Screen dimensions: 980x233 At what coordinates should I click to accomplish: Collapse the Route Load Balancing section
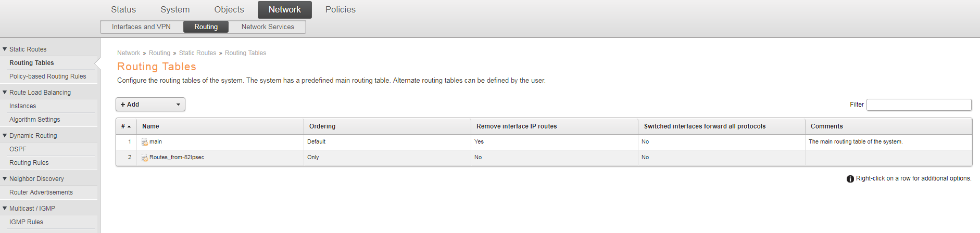(x=5, y=93)
